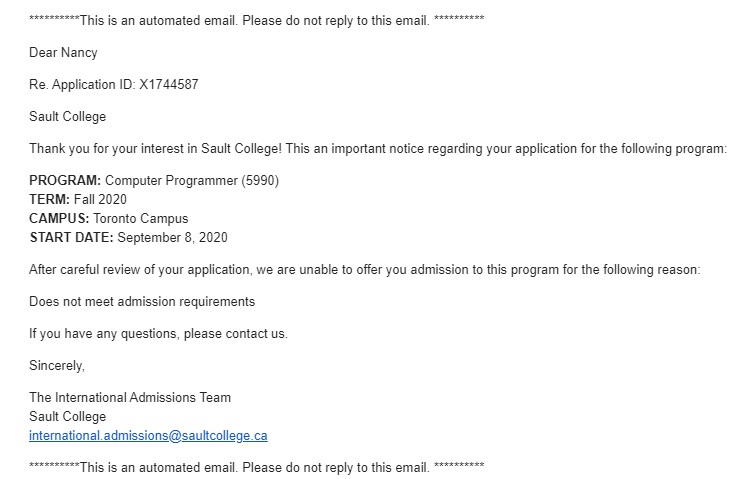Open the international.admissions@saultcollege.ca email link
This screenshot has height=479, width=745.
[148, 436]
